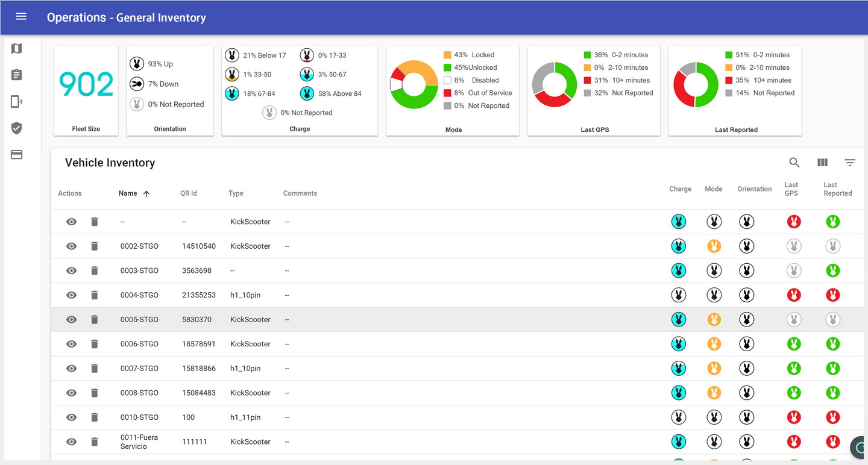
Task: Open the column chooser icon
Action: (x=822, y=163)
